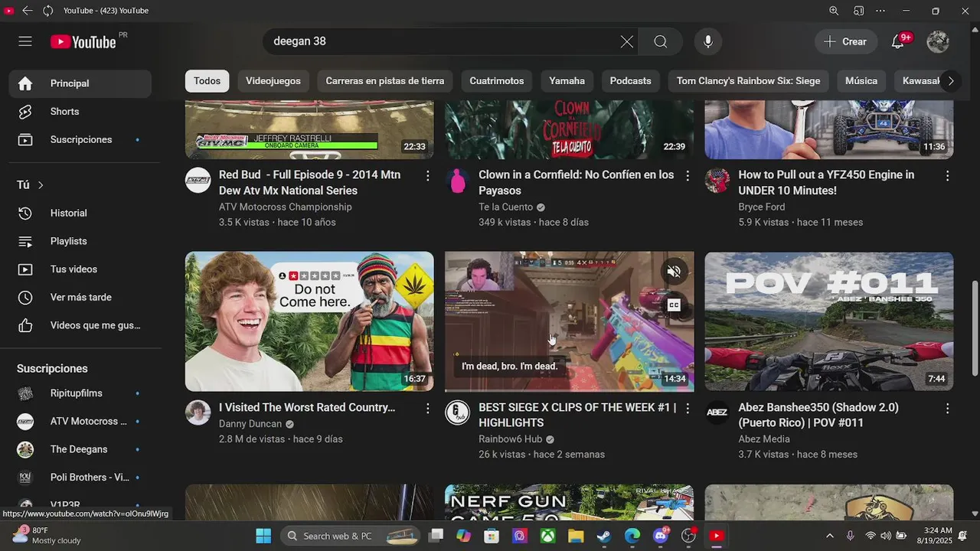Open Ripitupfilms subscription channel
The width and height of the screenshot is (980, 551).
click(x=80, y=393)
